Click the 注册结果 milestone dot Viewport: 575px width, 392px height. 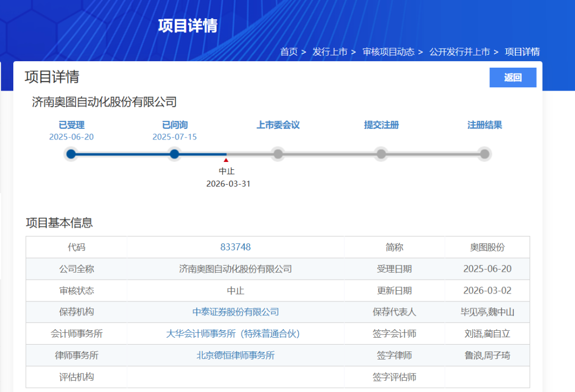(484, 154)
